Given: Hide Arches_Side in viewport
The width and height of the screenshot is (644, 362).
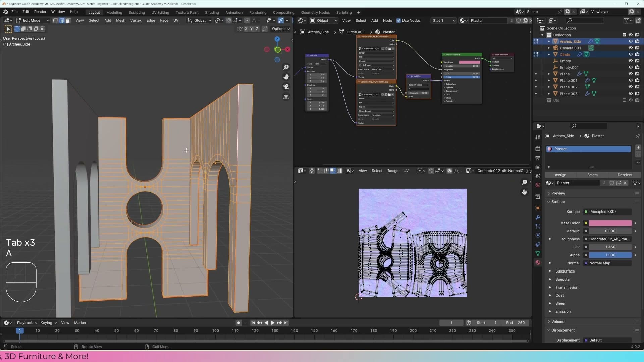Looking at the screenshot, I should click(631, 42).
